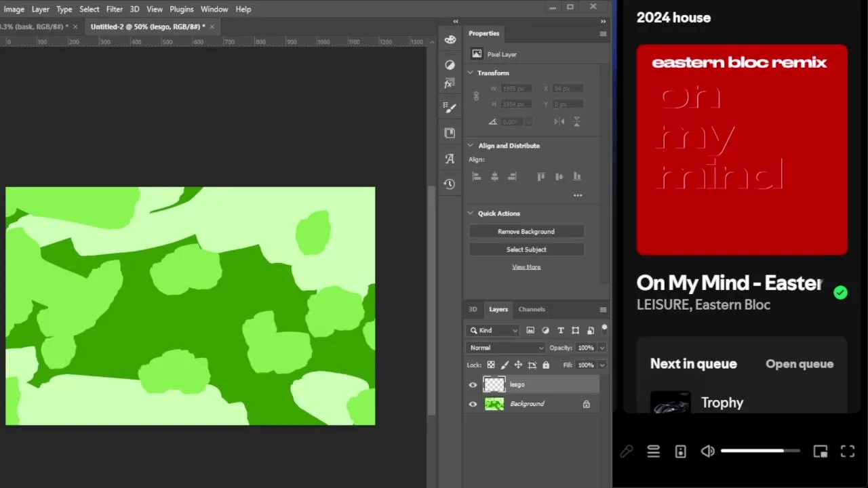Screen dimensions: 868x488
Task: Toggle filter for adjustment layers
Action: pos(545,330)
